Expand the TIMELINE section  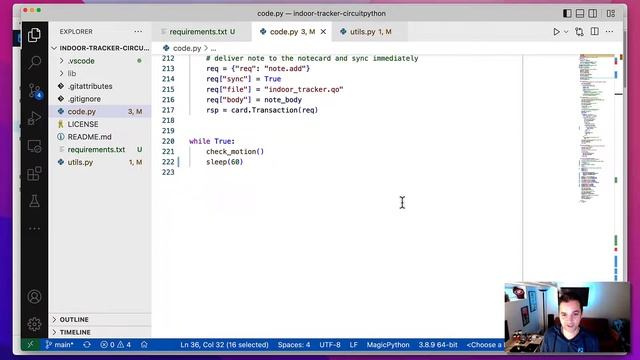(x=100, y=332)
